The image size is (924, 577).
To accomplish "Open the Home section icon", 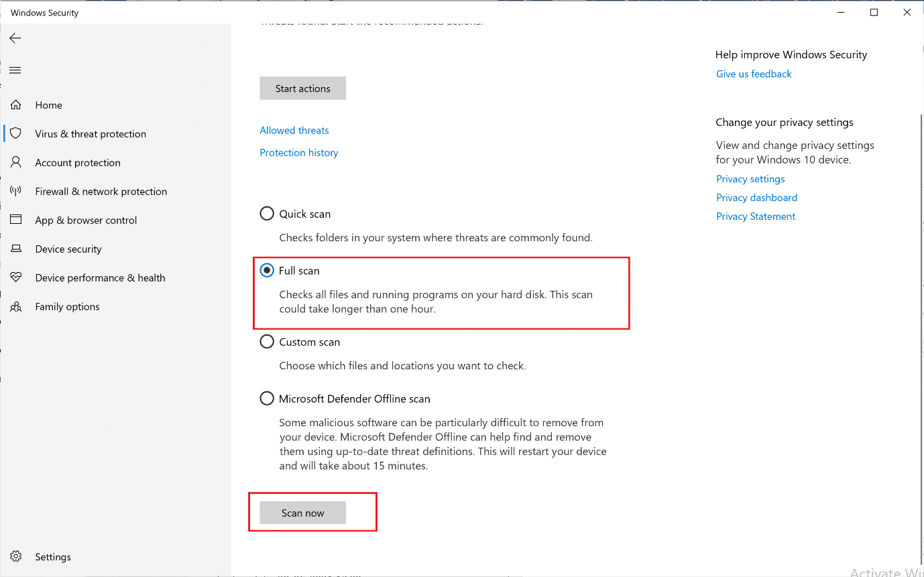I will [15, 105].
